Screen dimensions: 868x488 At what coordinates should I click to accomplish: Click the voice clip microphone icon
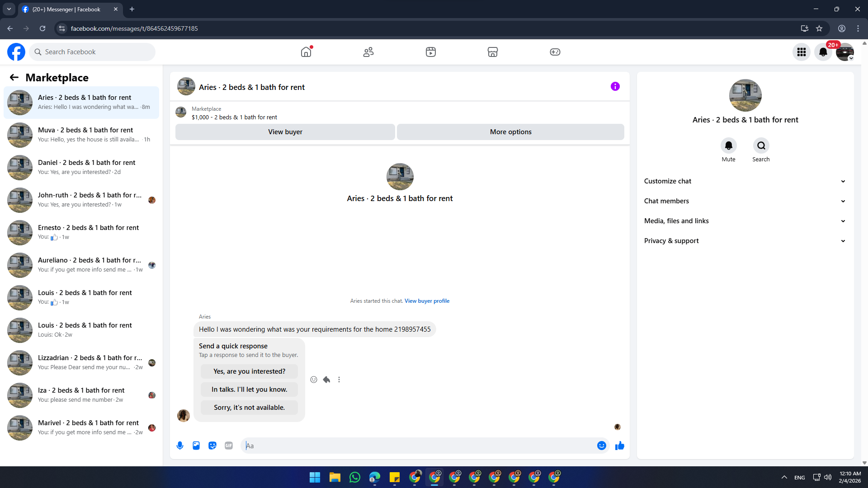tap(180, 446)
